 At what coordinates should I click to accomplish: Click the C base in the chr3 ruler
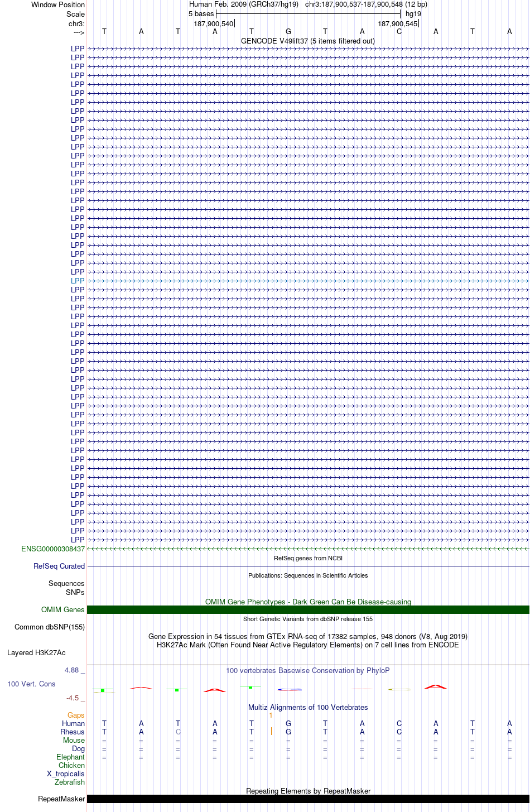399,32
